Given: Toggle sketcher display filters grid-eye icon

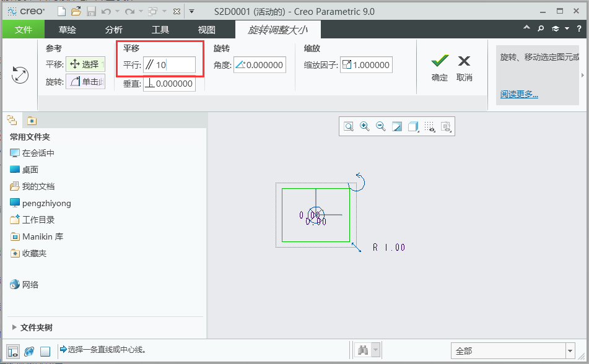Looking at the screenshot, I should click(430, 126).
